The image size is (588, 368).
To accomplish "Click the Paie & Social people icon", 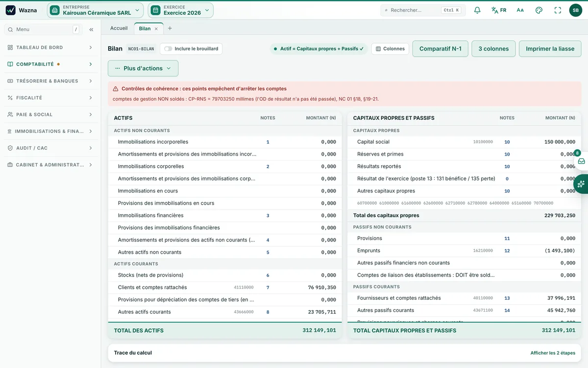I will click(x=10, y=114).
